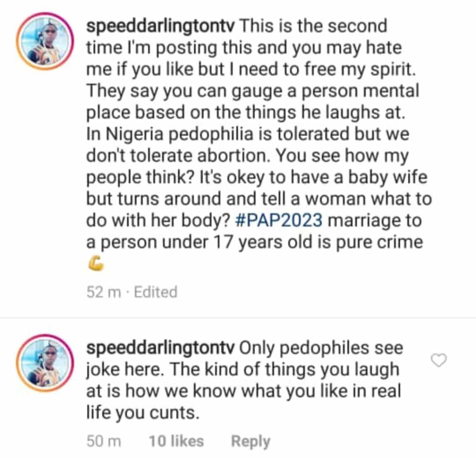This screenshot has height=458, width=476.
Task: Click the comment text starting Only pedophiles
Action: click(245, 380)
